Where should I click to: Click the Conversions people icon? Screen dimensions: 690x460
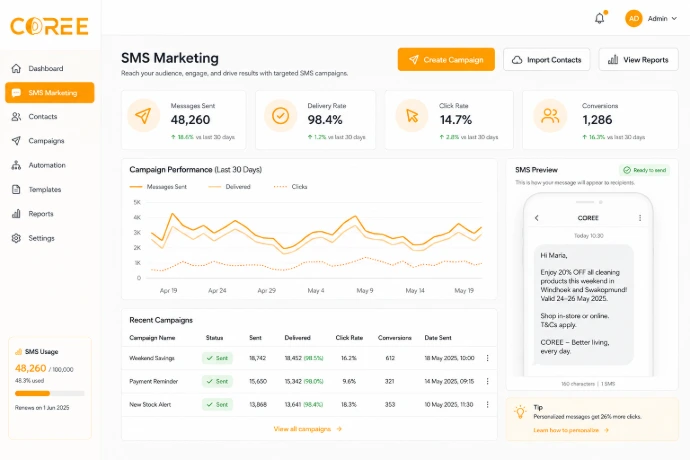550,116
